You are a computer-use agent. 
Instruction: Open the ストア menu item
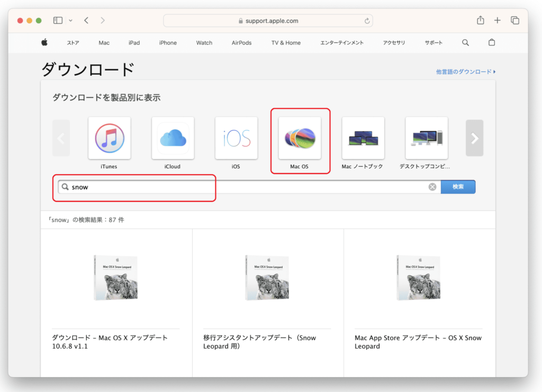(x=73, y=43)
